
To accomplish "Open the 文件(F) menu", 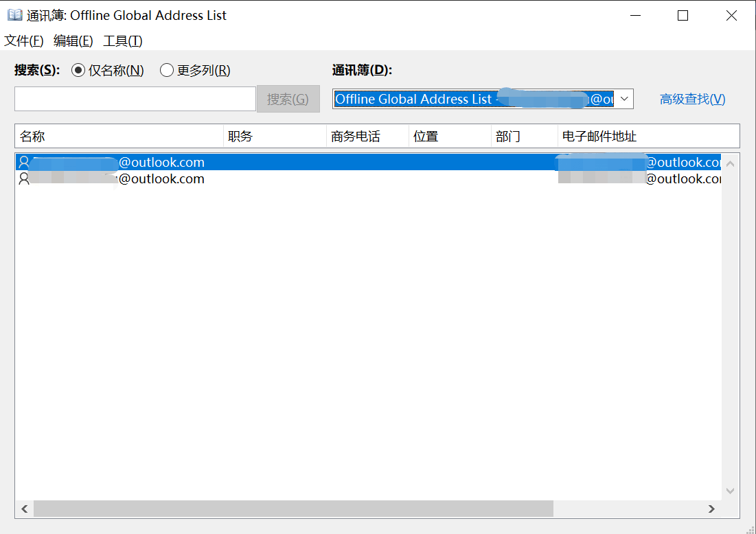I will (23, 41).
